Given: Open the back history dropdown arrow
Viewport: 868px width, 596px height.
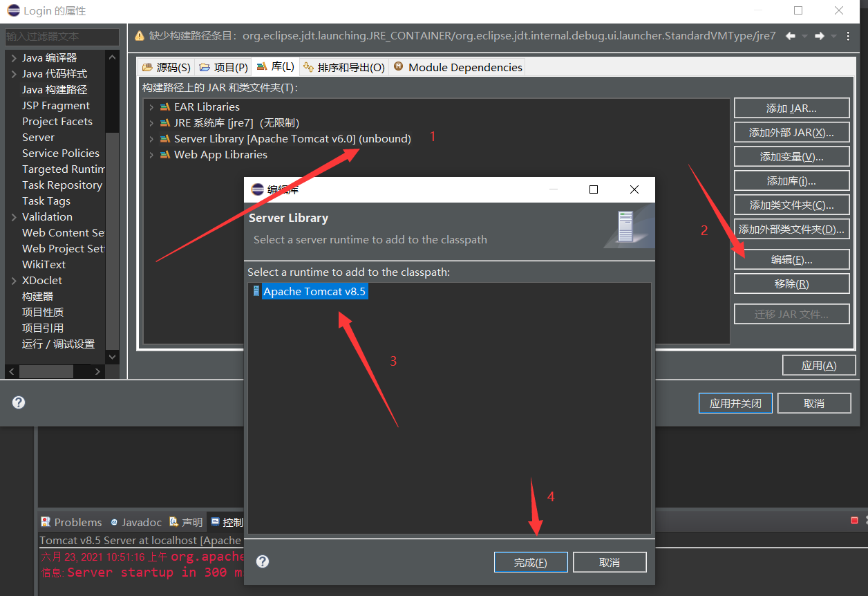Looking at the screenshot, I should coord(805,36).
